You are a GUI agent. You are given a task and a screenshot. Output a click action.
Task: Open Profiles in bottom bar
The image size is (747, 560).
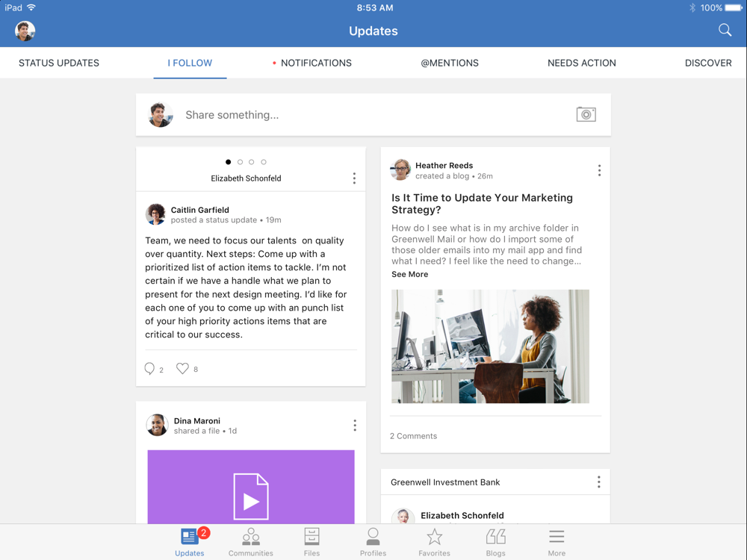(x=373, y=542)
